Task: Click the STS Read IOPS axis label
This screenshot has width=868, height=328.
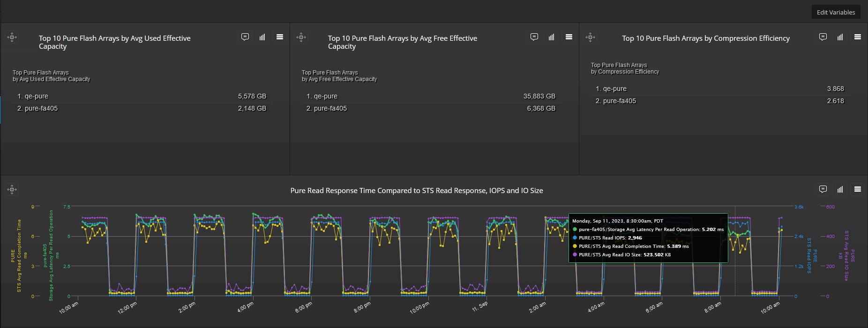Action: pos(809,255)
